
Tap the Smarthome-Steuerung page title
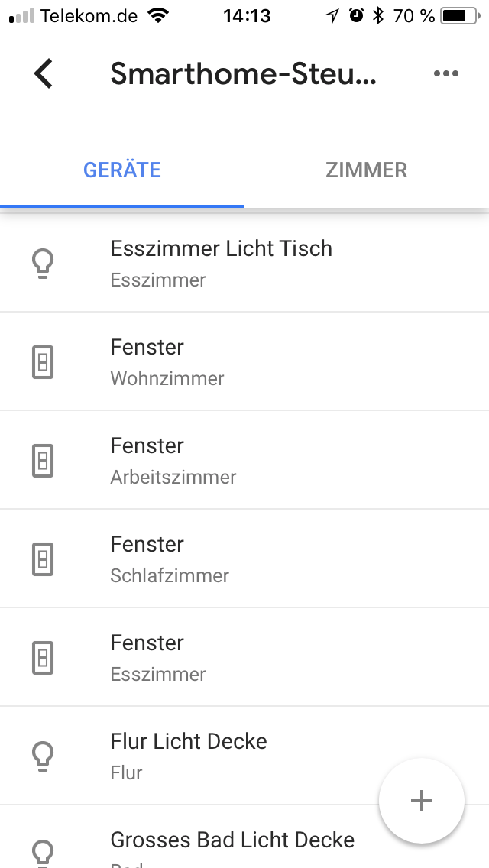point(244,73)
